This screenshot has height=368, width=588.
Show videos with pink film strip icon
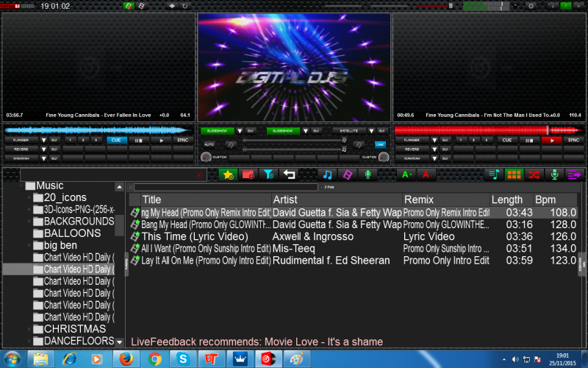348,174
